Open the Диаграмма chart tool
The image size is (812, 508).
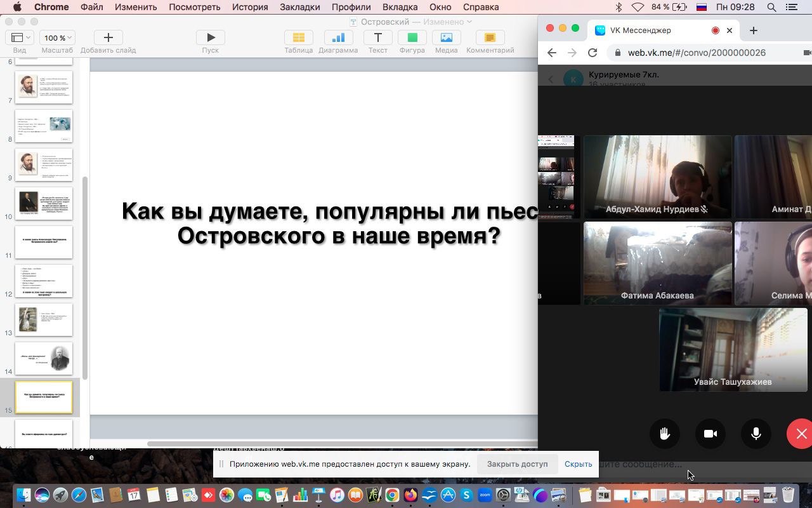338,38
